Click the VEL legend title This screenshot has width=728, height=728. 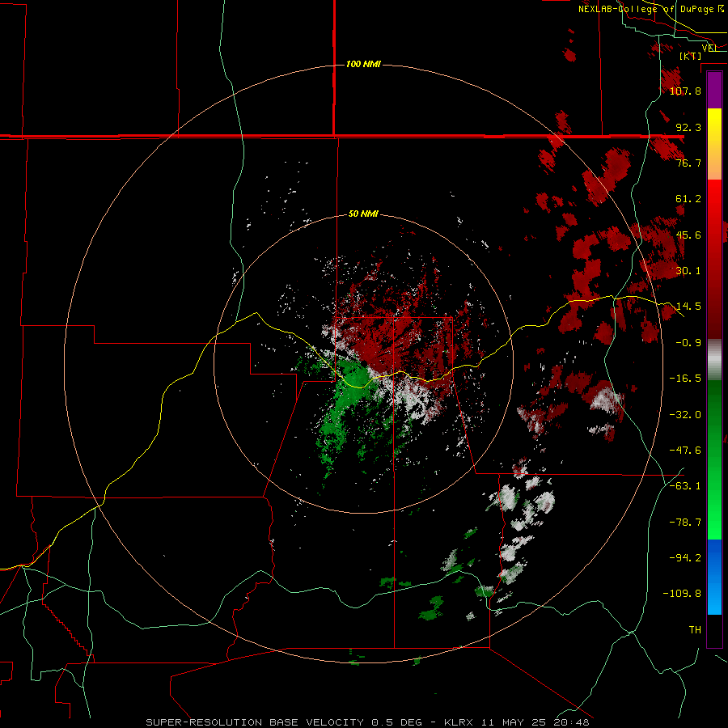coord(709,48)
